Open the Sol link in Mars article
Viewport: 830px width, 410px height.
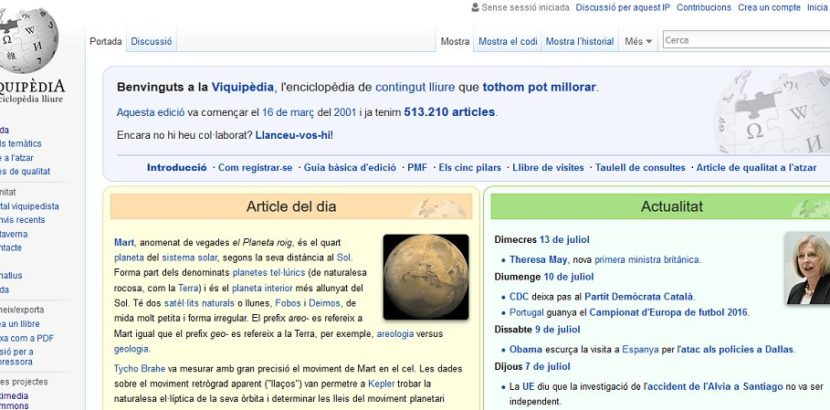(344, 258)
